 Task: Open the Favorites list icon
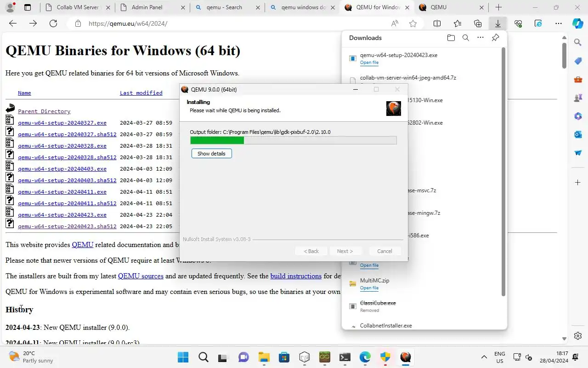[x=458, y=23]
